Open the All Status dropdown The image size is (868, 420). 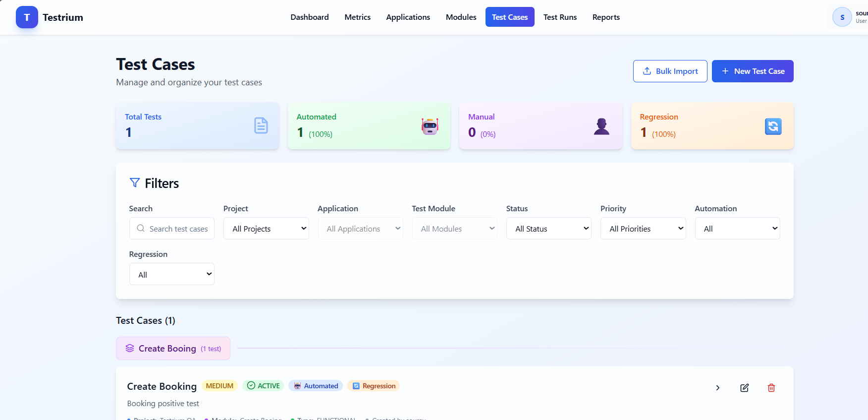click(548, 229)
